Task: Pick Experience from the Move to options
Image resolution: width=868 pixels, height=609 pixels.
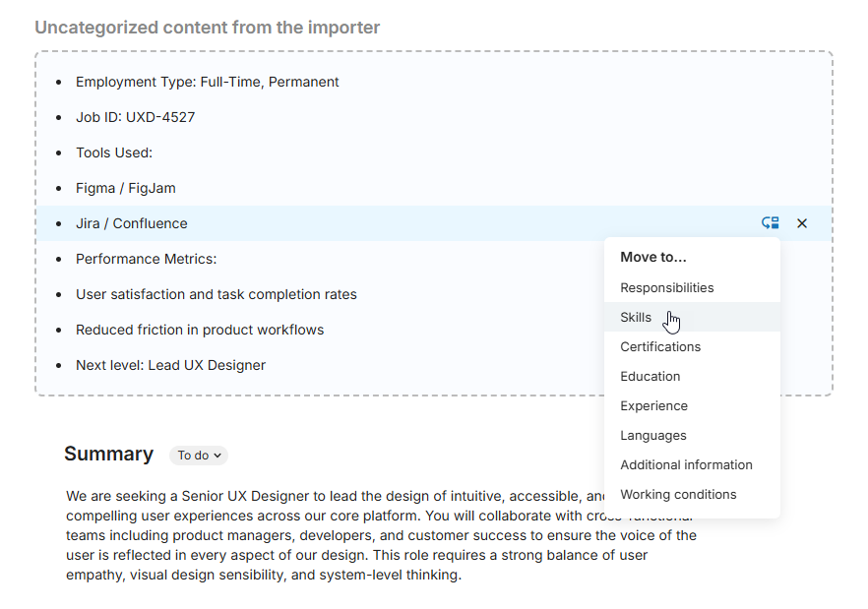Action: point(653,405)
